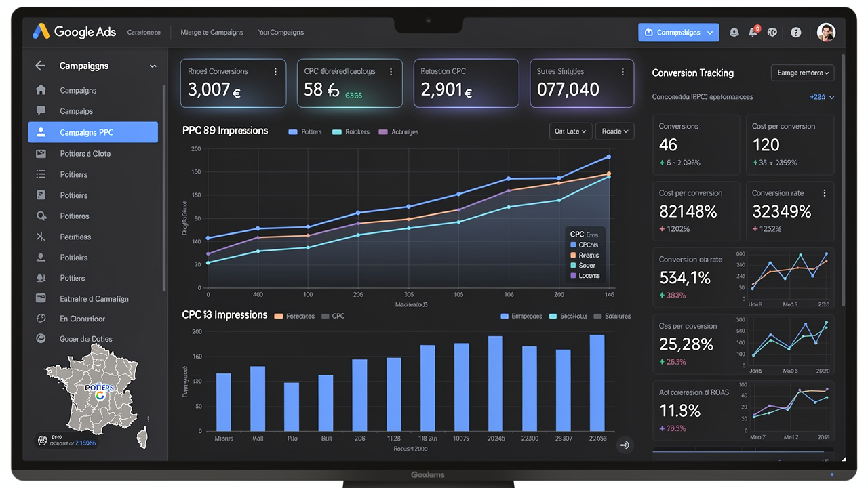
Task: Open the Eamge remerce dropdown
Action: 802,73
